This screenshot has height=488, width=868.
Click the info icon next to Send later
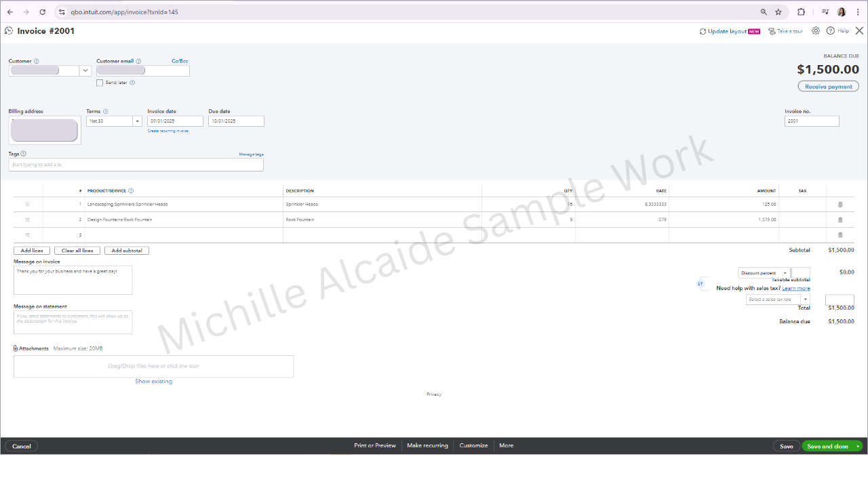point(132,83)
